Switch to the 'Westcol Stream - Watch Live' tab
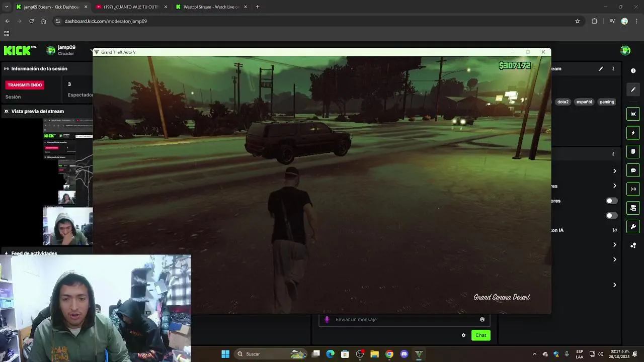644x362 pixels. (211, 7)
